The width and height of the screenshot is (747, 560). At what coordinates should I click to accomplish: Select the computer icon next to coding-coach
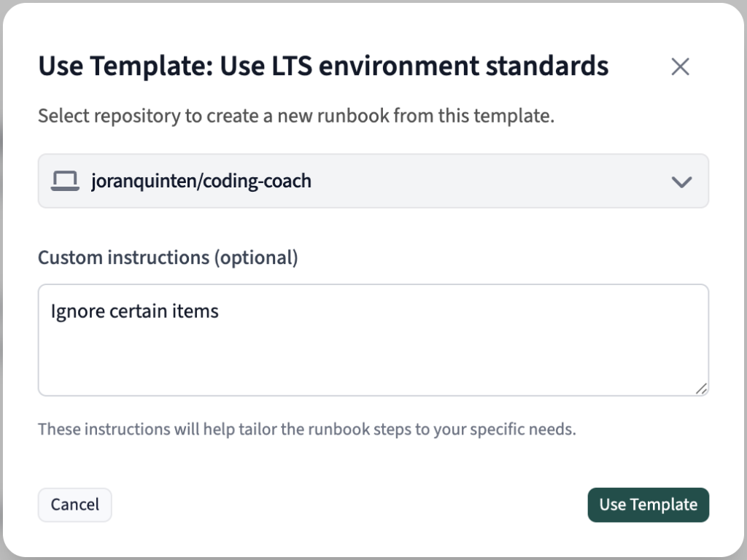(x=66, y=181)
